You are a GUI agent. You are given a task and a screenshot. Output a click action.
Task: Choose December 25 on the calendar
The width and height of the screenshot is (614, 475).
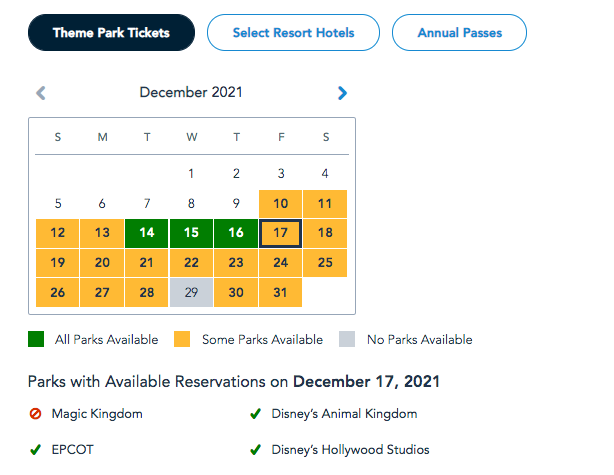[325, 263]
